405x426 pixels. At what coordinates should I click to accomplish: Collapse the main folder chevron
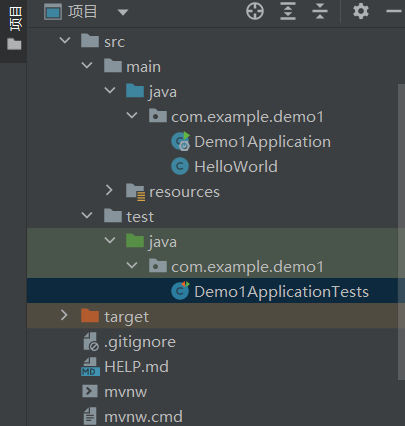[x=87, y=65]
